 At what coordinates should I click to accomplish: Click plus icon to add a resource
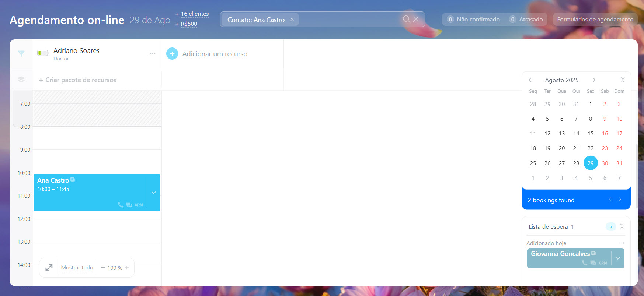pyautogui.click(x=172, y=54)
